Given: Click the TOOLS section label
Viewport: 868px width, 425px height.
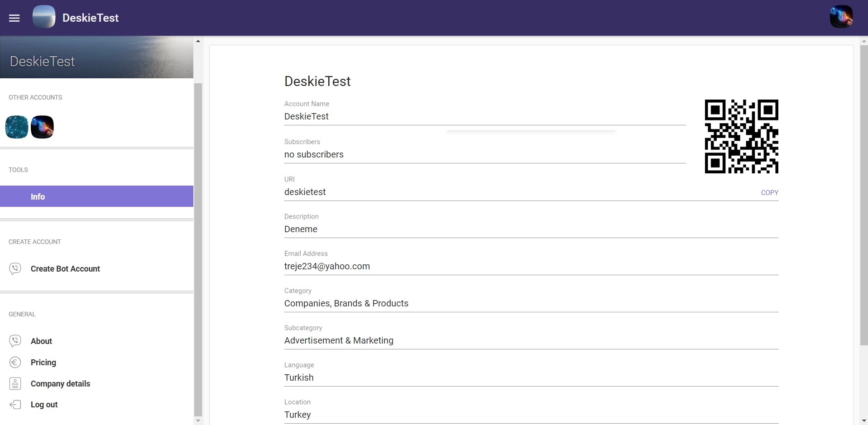Looking at the screenshot, I should point(18,170).
